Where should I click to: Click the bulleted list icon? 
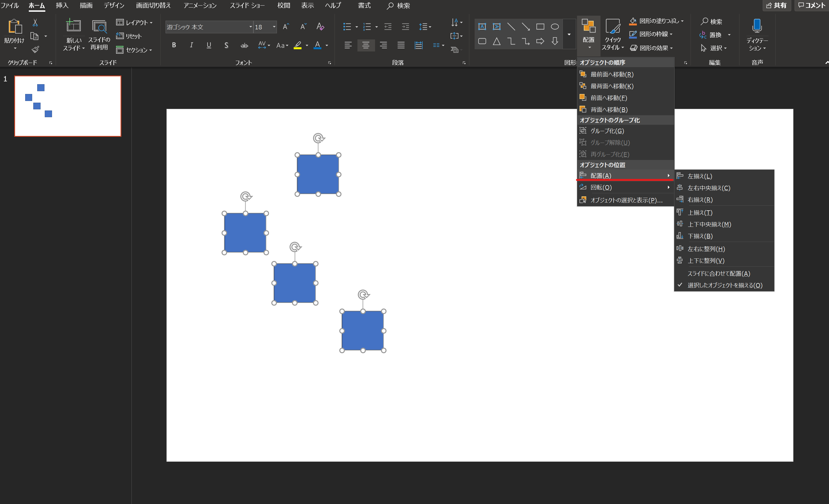tap(347, 27)
